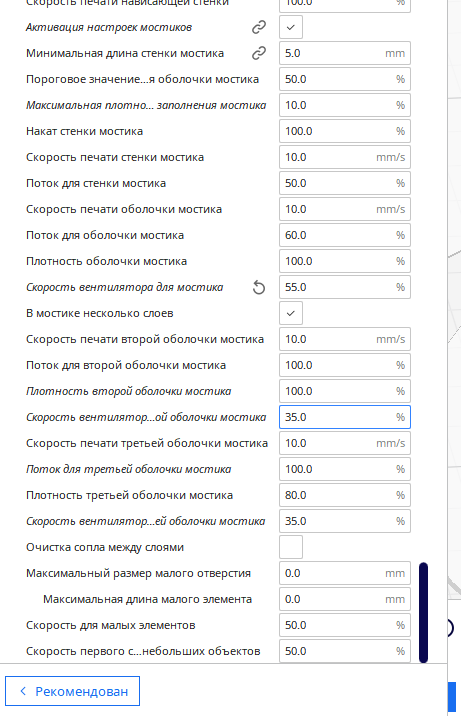Click Накат стенки мостика value field
The width and height of the screenshot is (461, 716).
(345, 132)
